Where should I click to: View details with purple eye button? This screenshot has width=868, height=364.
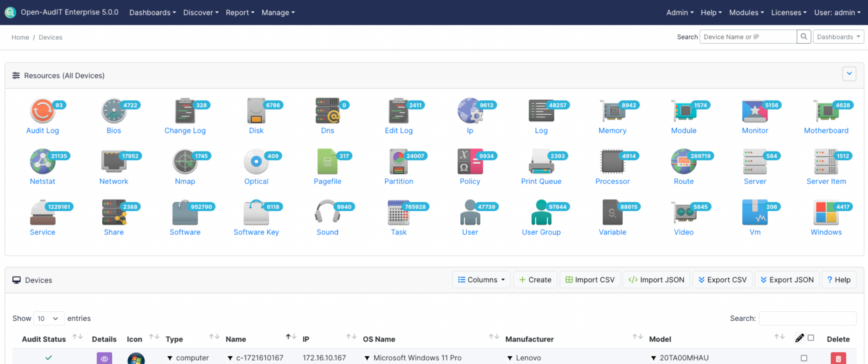coord(104,358)
